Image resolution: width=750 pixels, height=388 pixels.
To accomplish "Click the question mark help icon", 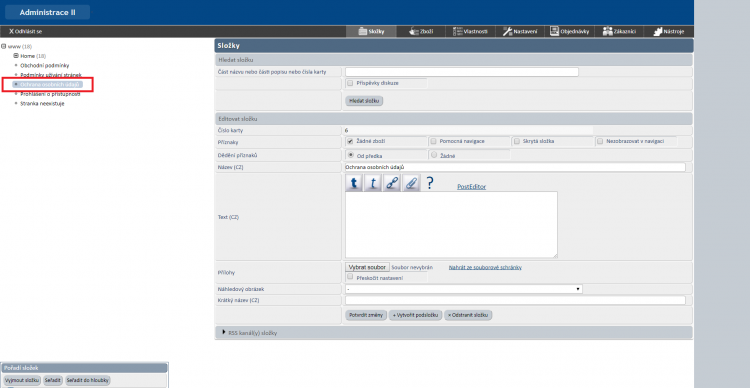I will 430,183.
